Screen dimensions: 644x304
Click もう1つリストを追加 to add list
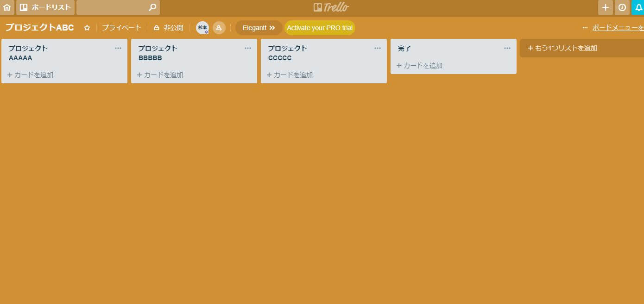tap(562, 48)
